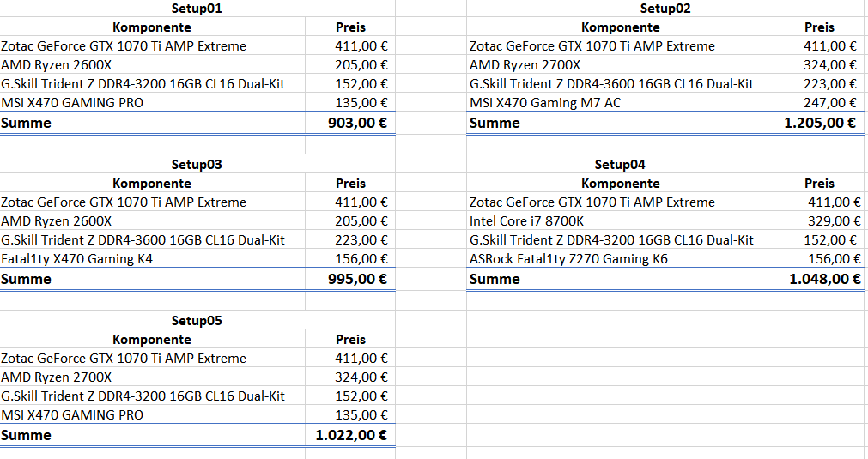Image resolution: width=868 pixels, height=459 pixels.
Task: Select the MSI X470 Gaming M7 AC cell
Action: click(620, 102)
